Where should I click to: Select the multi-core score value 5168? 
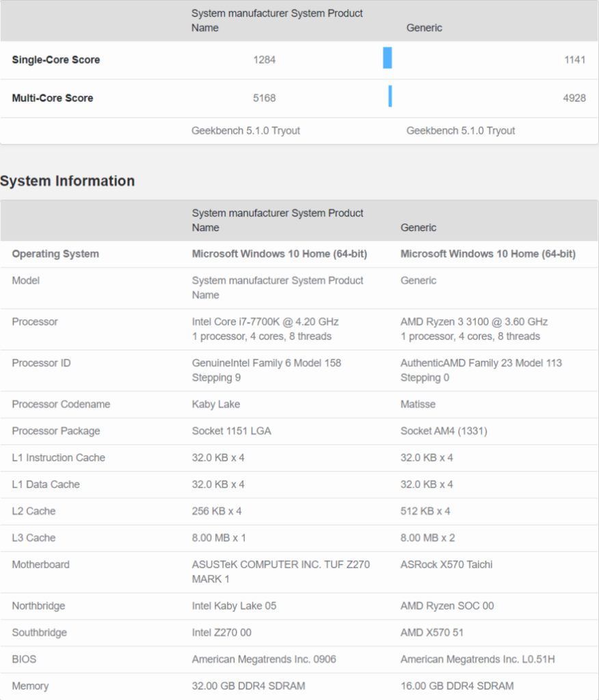click(265, 98)
